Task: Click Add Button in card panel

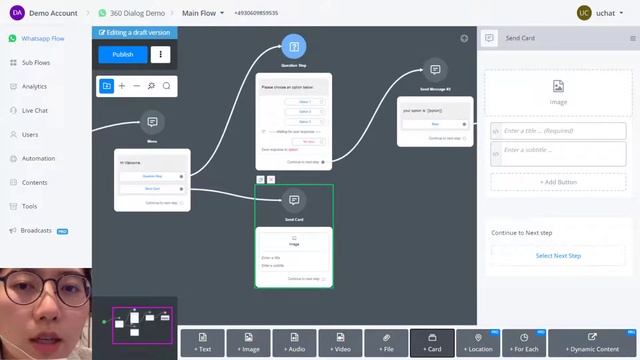Action: 558,182
